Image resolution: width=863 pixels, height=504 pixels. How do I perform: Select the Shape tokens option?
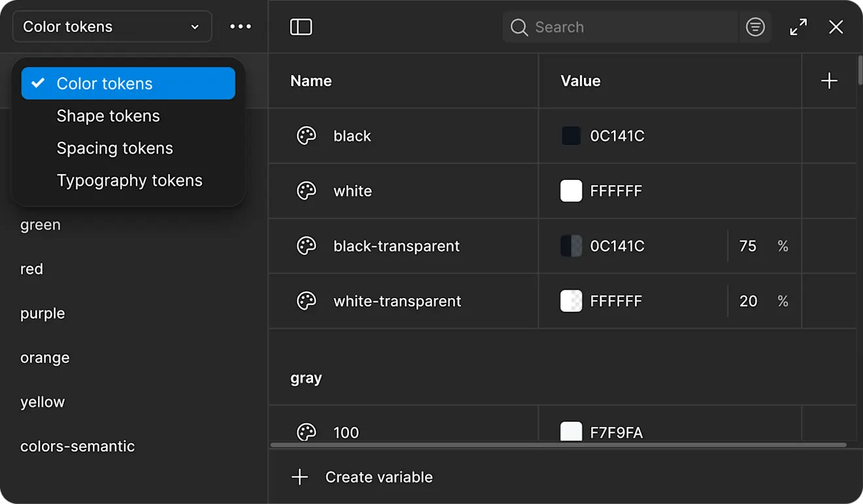pyautogui.click(x=108, y=116)
